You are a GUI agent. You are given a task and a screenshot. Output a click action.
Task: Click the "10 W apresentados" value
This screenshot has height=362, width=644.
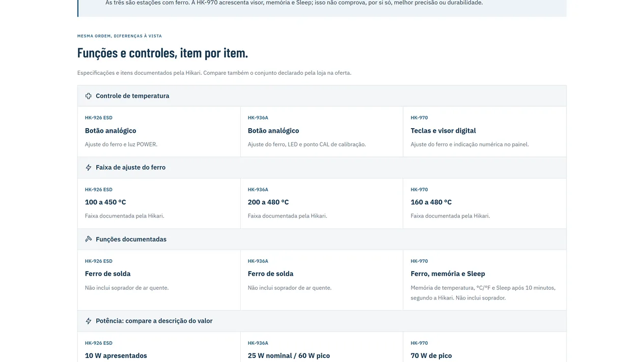coord(116,356)
